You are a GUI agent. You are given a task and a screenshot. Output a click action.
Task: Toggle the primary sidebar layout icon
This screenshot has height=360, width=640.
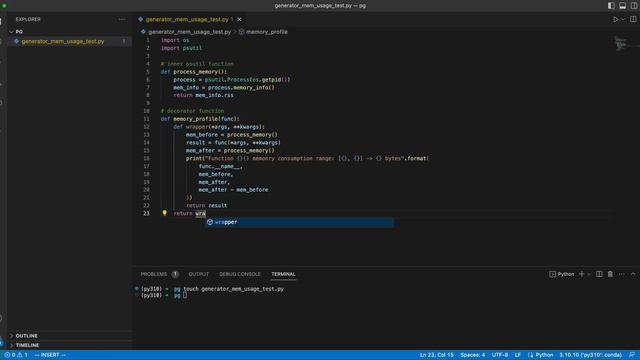click(611, 6)
